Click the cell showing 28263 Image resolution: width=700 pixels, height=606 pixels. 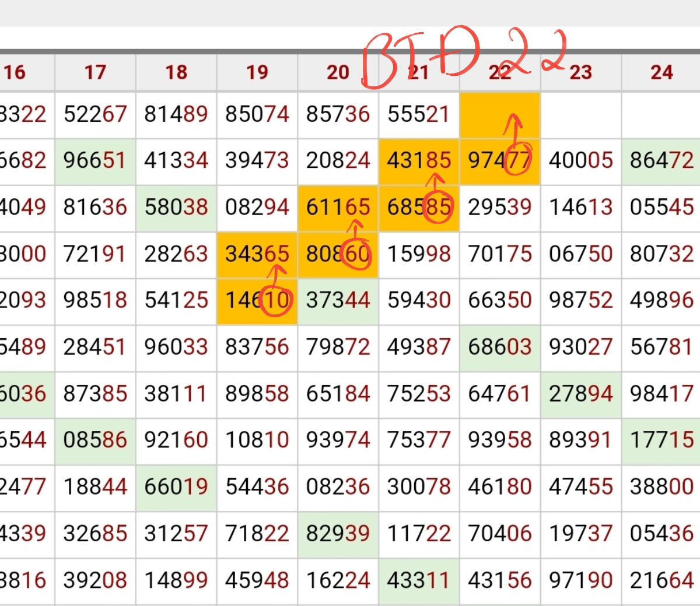[x=176, y=254]
